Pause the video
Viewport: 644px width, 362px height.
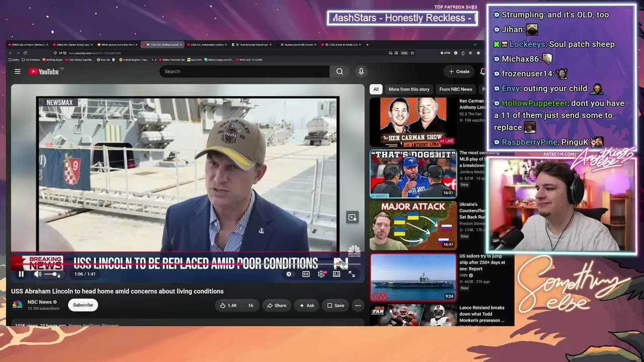click(x=21, y=274)
